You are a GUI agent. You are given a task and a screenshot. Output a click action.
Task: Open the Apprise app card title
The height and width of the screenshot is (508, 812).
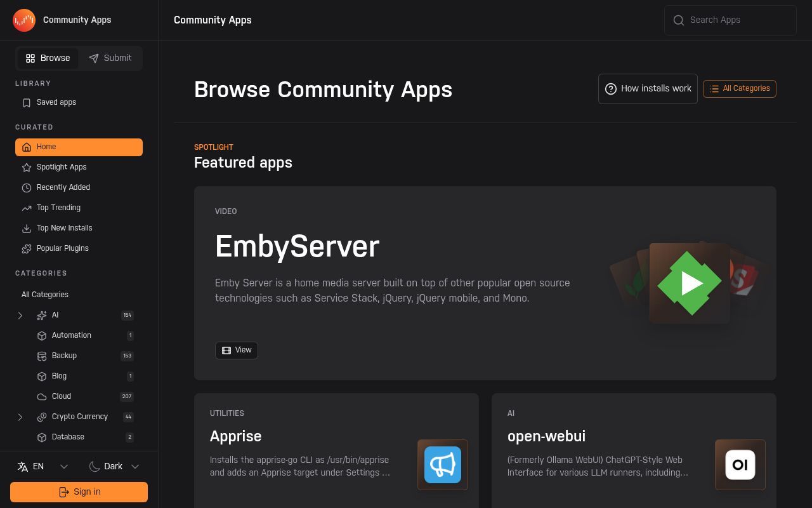236,437
